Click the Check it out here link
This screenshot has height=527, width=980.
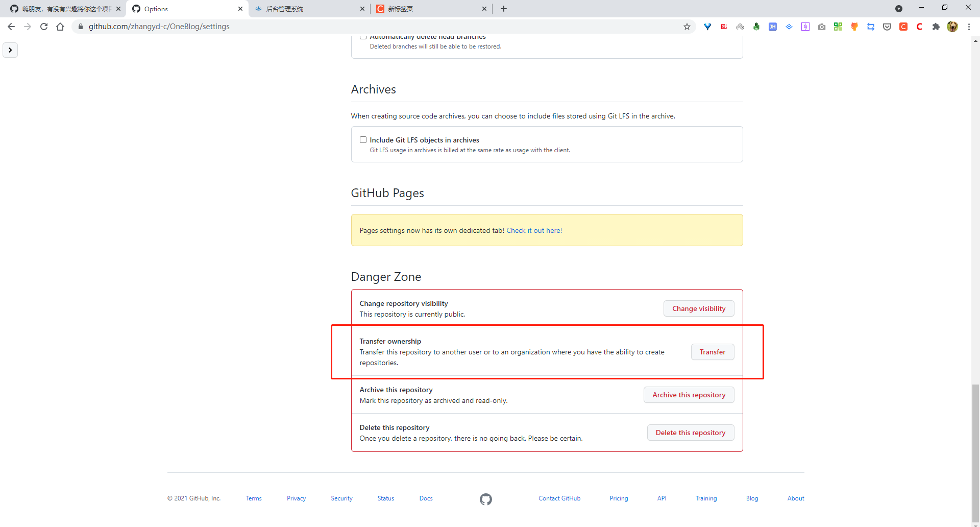click(x=534, y=230)
